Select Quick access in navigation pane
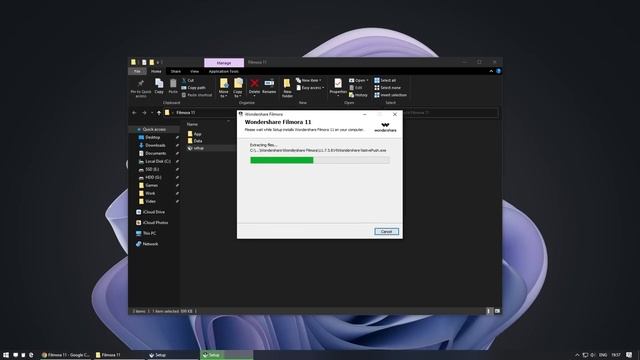640x360 pixels. click(x=154, y=129)
